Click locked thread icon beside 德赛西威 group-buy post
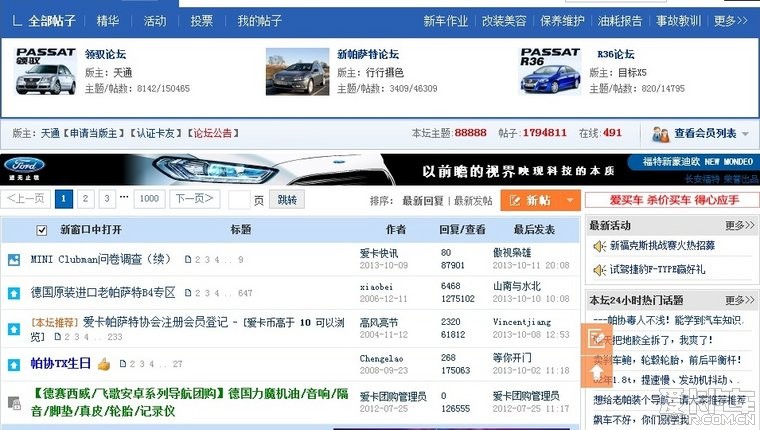The width and height of the screenshot is (760, 430). pos(14,403)
